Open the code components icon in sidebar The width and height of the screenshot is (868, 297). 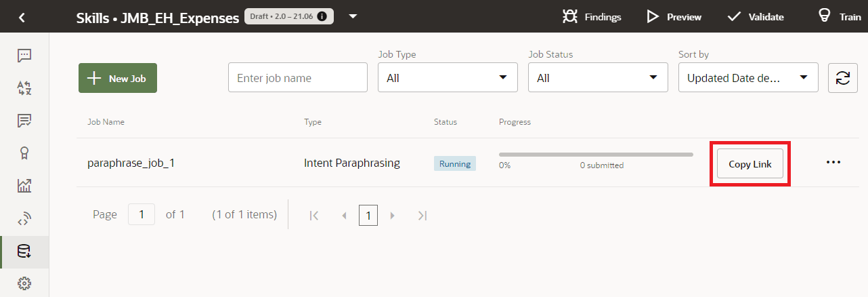(24, 218)
